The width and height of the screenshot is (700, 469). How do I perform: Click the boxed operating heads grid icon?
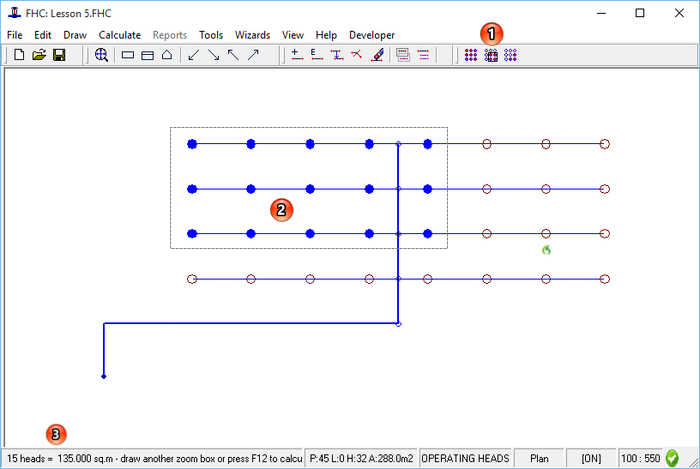[x=490, y=56]
